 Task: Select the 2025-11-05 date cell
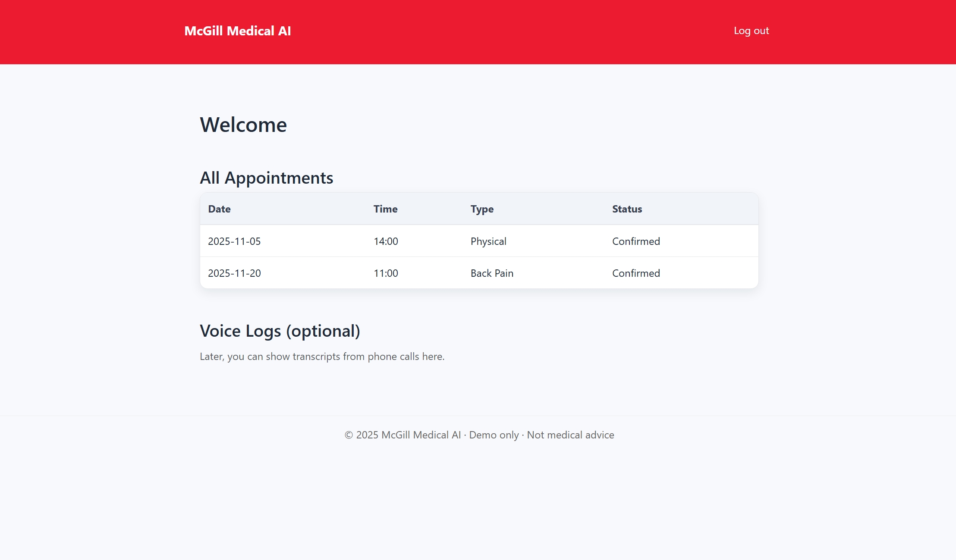click(x=234, y=241)
